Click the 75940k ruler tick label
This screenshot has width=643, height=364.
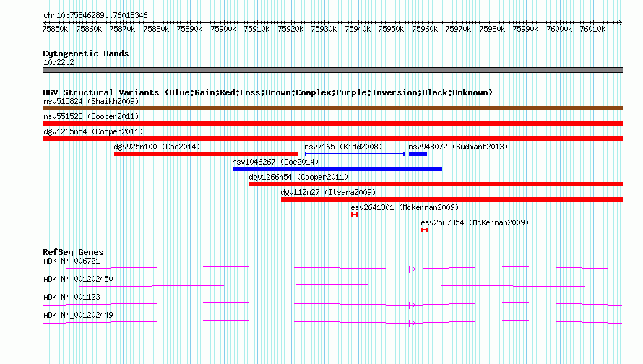click(358, 29)
